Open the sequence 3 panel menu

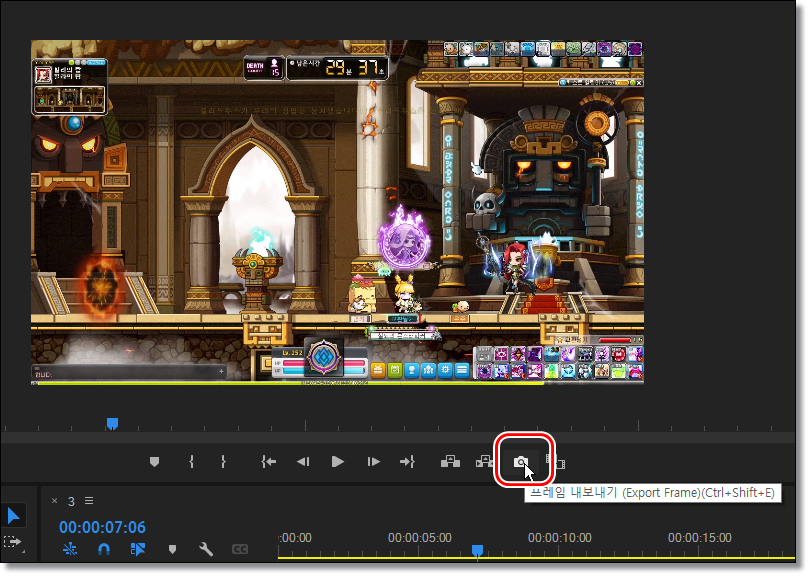click(x=89, y=500)
